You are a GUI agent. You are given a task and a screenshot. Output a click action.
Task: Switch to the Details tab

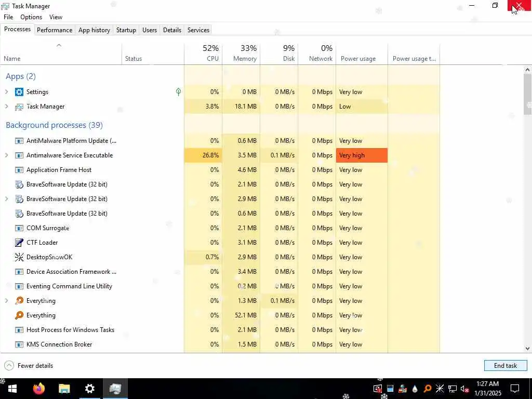pos(172,30)
